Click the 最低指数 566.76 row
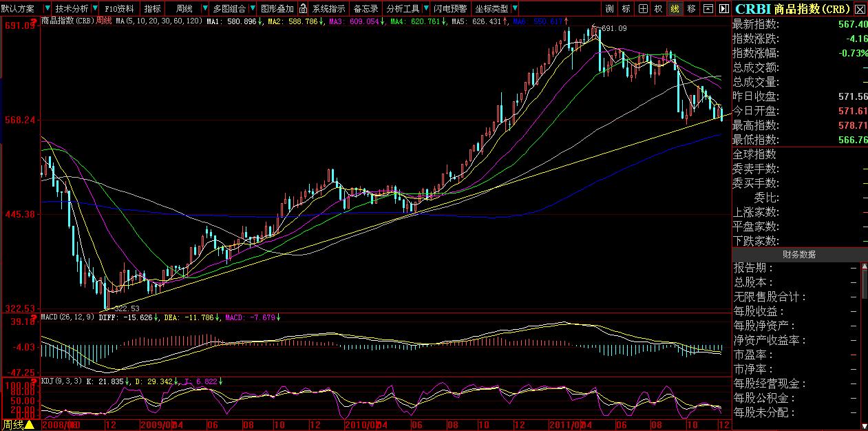 coord(800,140)
